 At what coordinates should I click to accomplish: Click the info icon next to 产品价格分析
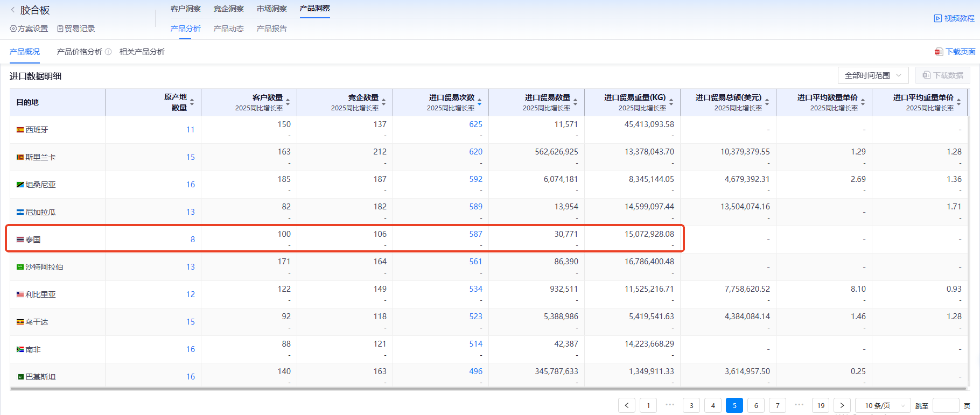point(108,52)
